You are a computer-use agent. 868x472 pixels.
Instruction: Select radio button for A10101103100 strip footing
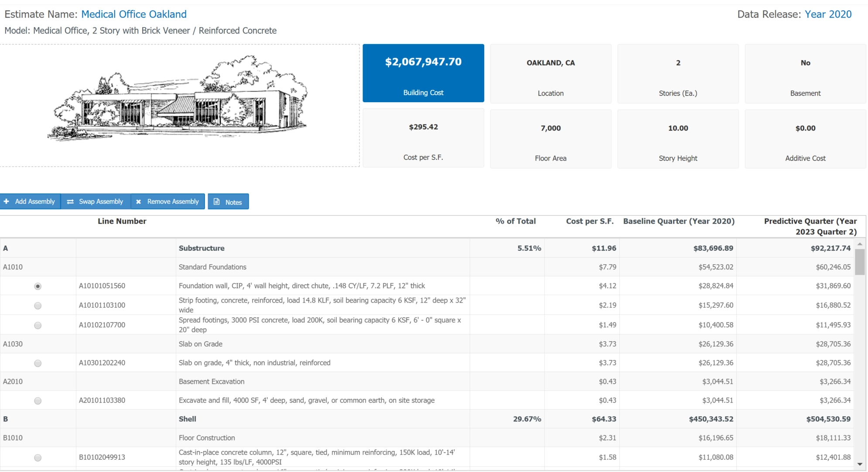tap(38, 305)
